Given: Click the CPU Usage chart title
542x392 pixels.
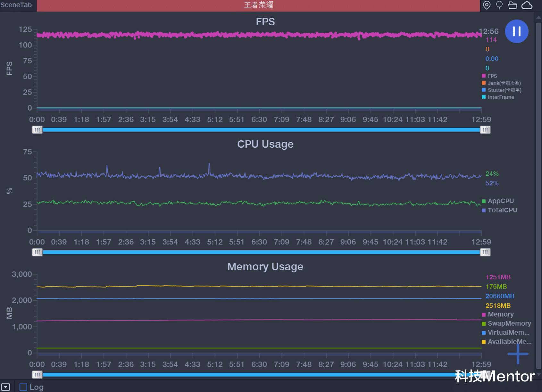Looking at the screenshot, I should (265, 144).
